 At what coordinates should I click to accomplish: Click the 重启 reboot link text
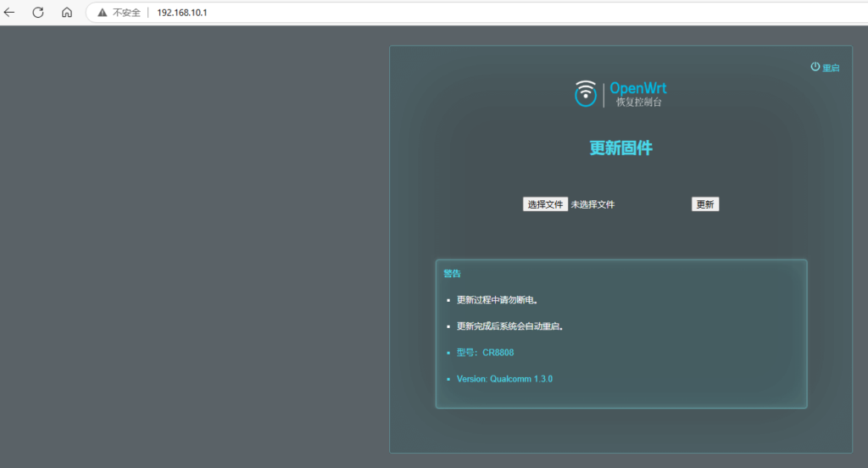point(831,68)
